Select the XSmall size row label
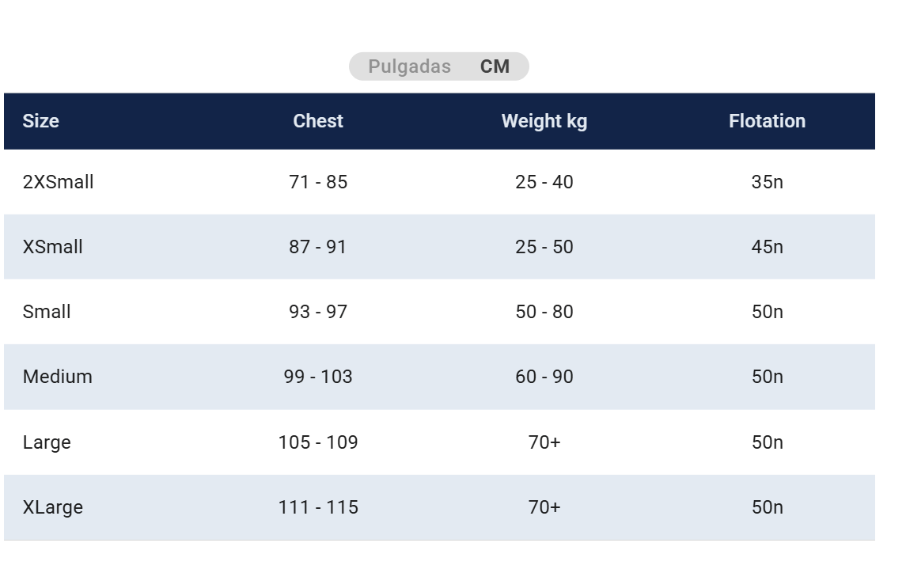The height and width of the screenshot is (588, 906). [x=52, y=247]
